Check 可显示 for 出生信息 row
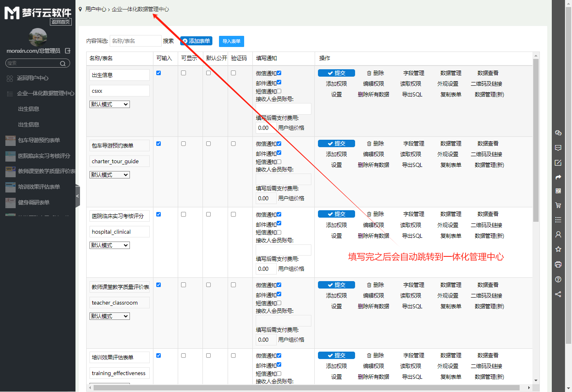Screen dimensions: 572x392 (x=184, y=73)
